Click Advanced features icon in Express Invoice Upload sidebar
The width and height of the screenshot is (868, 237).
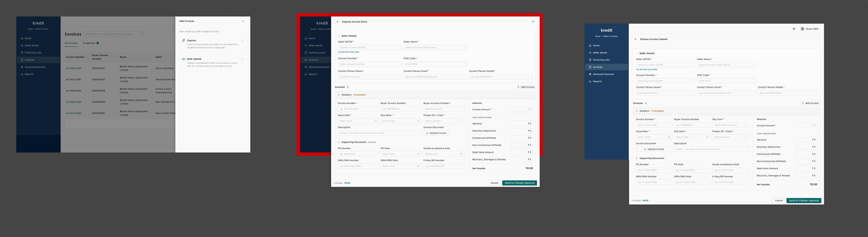click(x=590, y=74)
